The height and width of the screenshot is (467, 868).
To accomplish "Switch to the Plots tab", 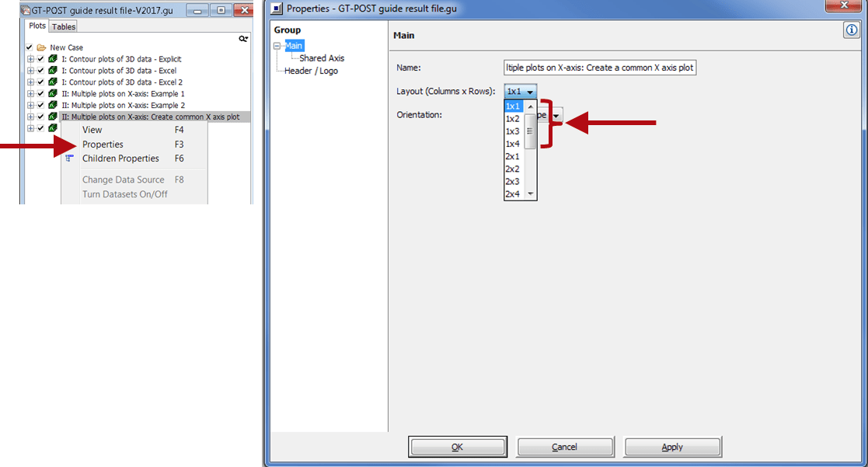I will (x=37, y=26).
